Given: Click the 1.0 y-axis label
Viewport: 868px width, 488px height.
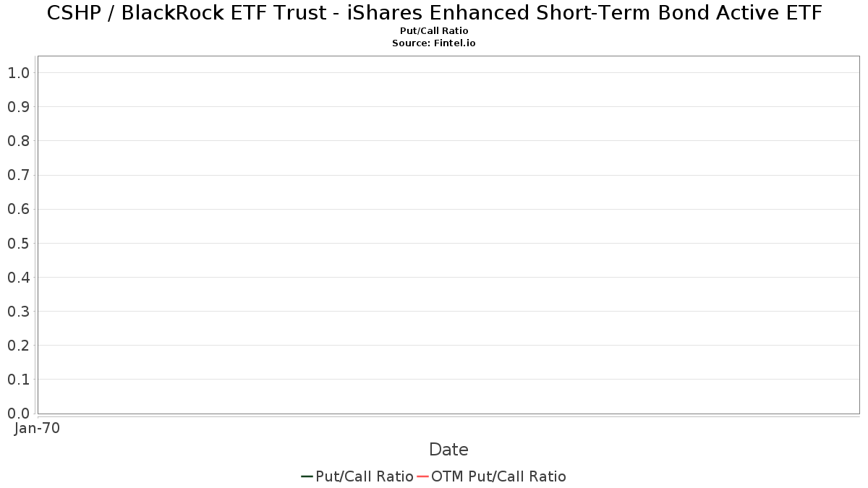Looking at the screenshot, I should (19, 72).
